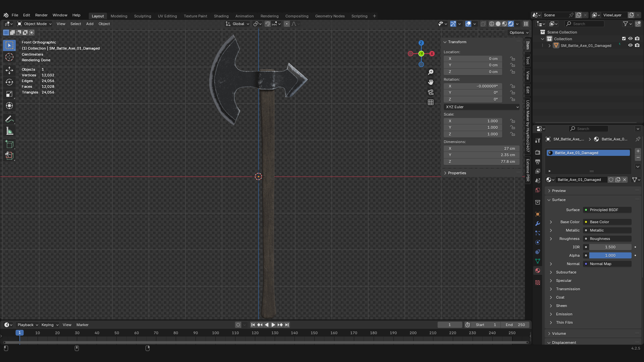Viewport: 644px width, 362px height.
Task: Activate the Scale tool
Action: click(9, 94)
